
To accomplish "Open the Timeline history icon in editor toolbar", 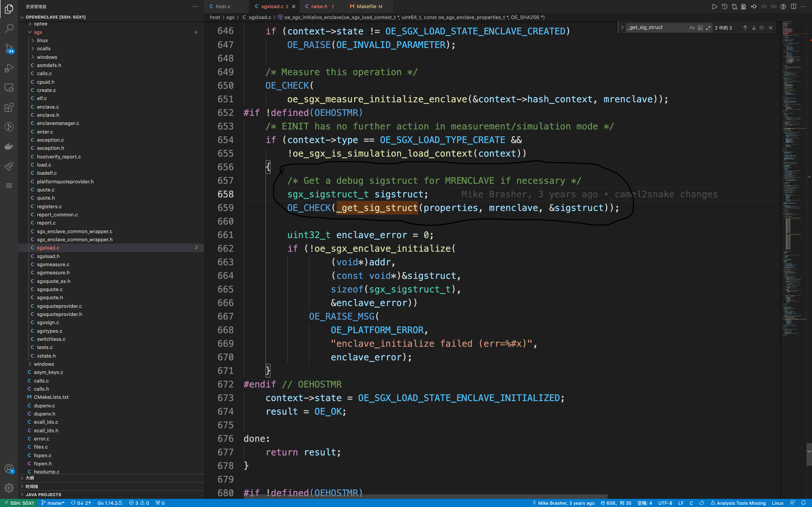I will [724, 6].
